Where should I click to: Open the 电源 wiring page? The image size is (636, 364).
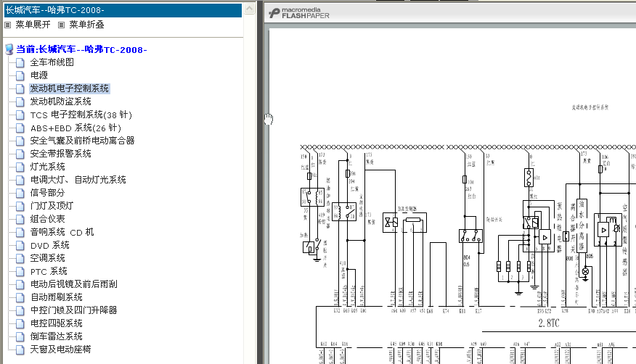39,75
